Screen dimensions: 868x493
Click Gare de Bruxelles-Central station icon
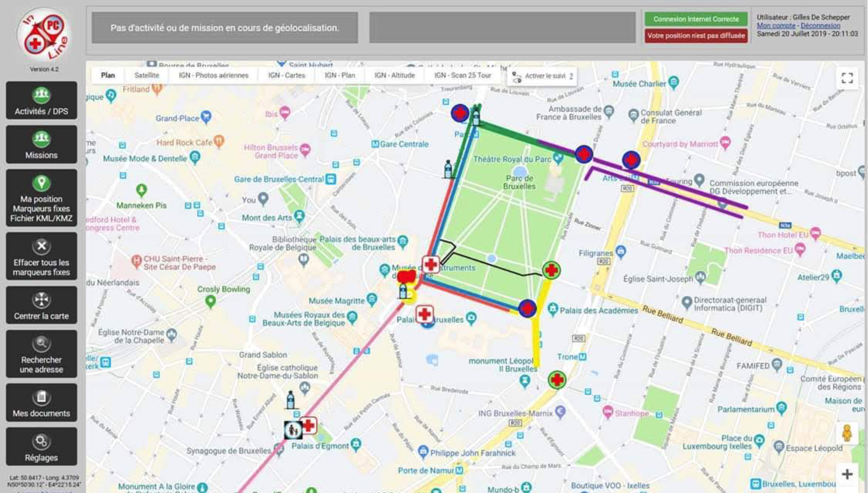pos(331,179)
